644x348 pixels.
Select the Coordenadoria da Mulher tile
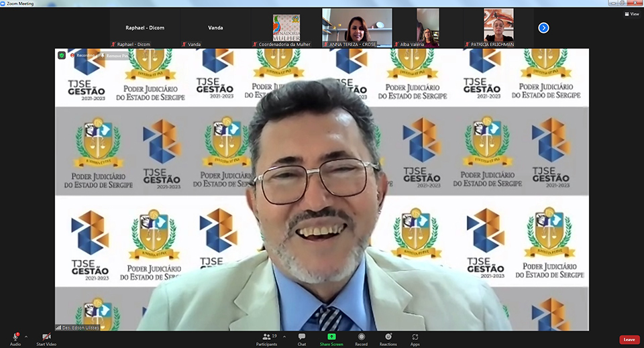[x=286, y=27]
